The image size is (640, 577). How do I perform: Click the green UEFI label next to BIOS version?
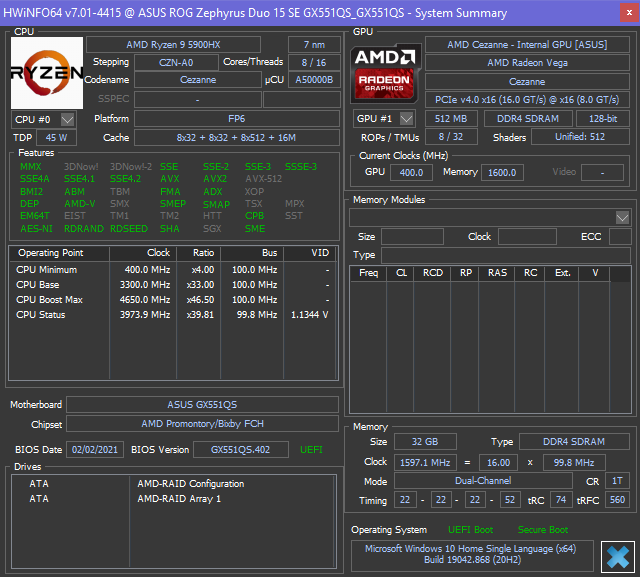(x=311, y=450)
